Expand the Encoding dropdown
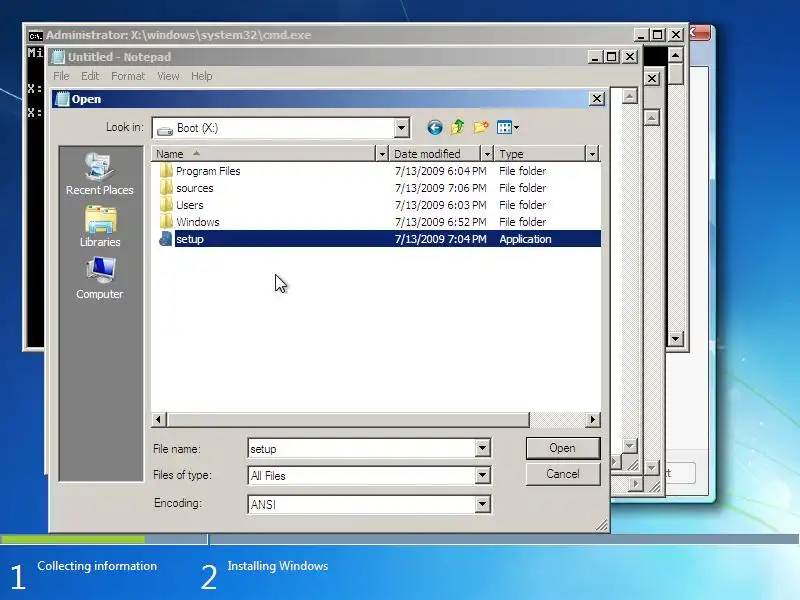 [x=482, y=504]
